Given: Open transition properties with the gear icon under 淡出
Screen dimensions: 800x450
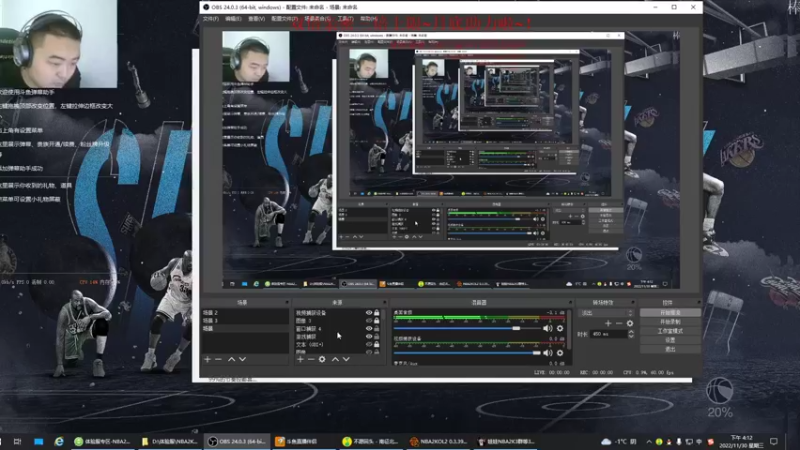Looking at the screenshot, I should 630,323.
